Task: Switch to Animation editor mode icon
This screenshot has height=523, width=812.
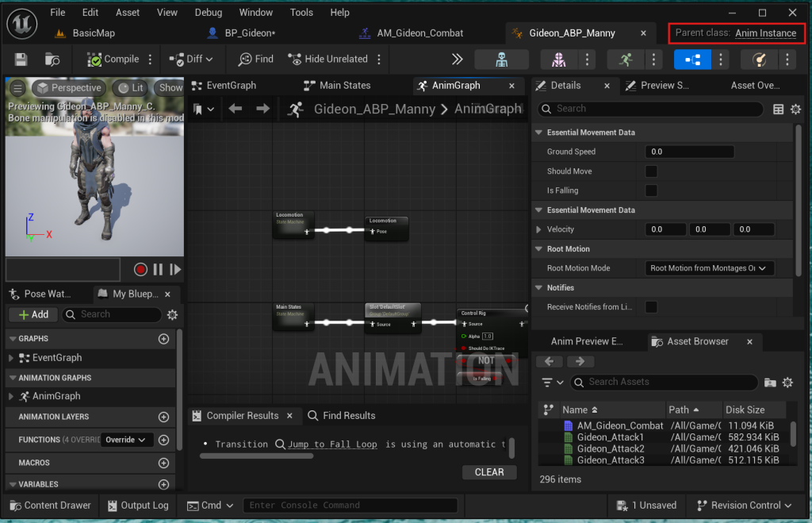Action: coord(626,59)
